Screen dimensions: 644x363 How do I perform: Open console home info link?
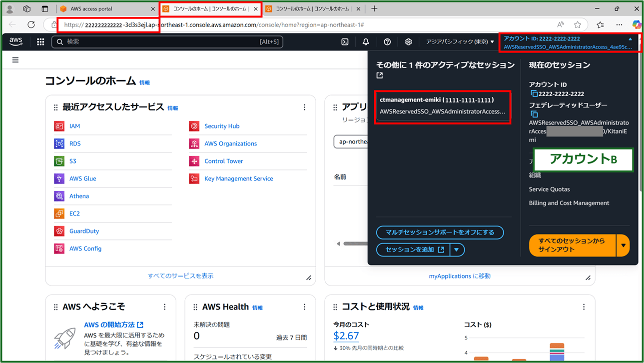(144, 82)
